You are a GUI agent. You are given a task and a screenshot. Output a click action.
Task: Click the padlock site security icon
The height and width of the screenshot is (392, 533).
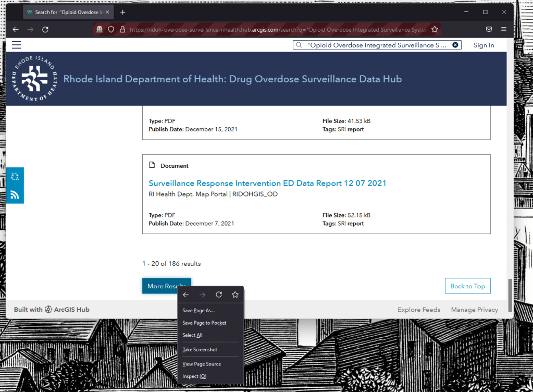click(122, 30)
